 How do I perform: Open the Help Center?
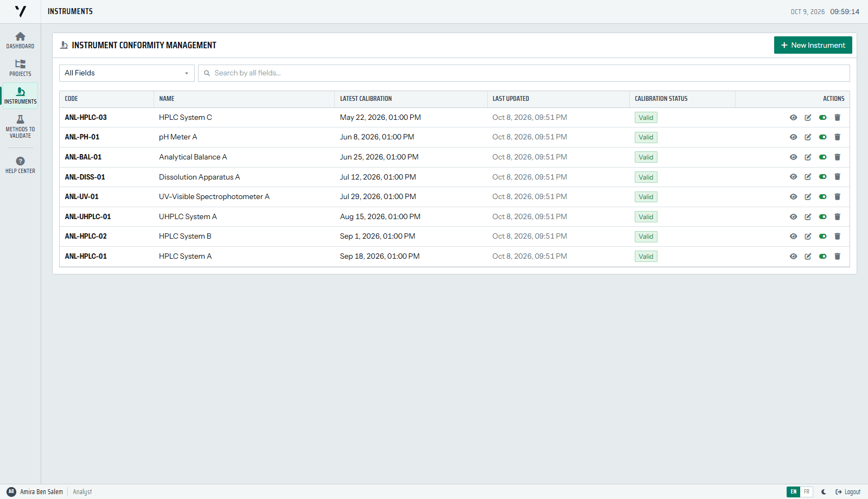20,164
